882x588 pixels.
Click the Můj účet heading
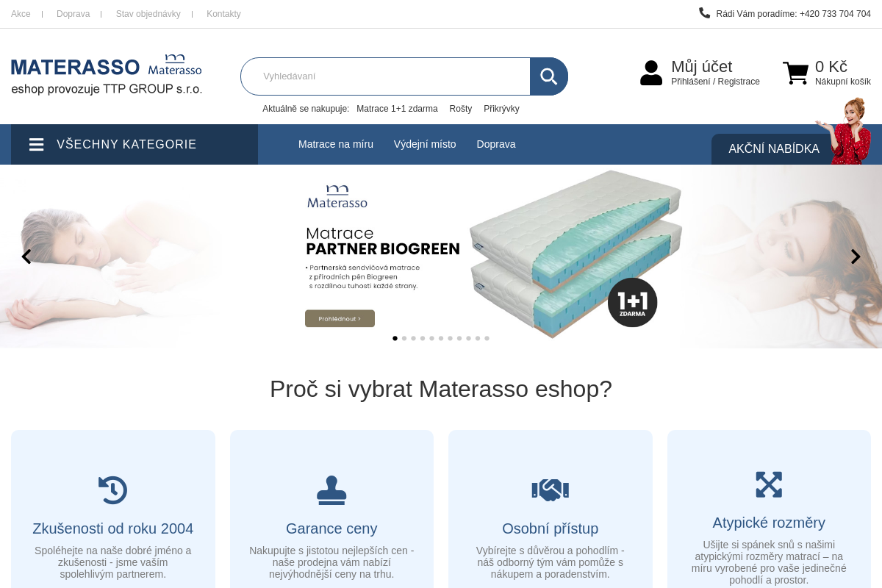pos(702,67)
